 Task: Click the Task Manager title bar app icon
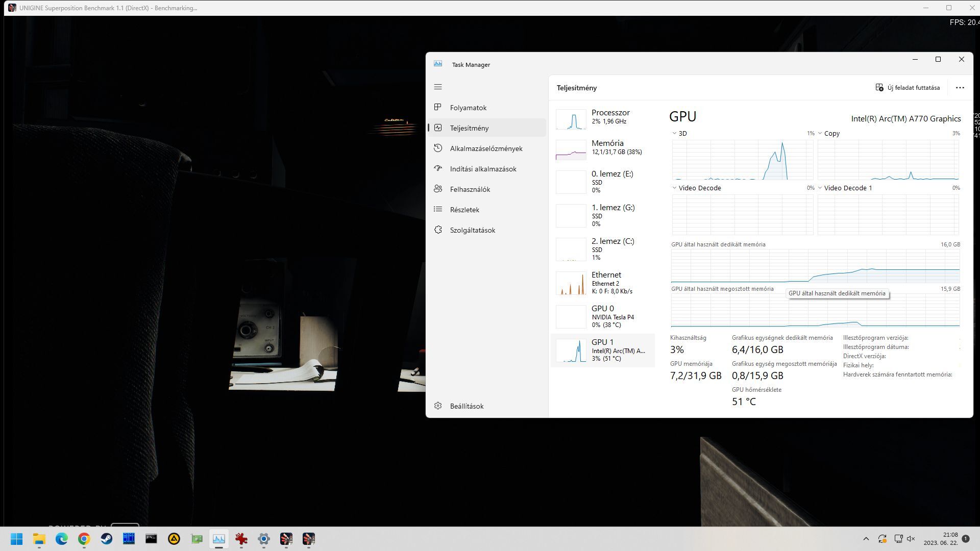pyautogui.click(x=438, y=64)
